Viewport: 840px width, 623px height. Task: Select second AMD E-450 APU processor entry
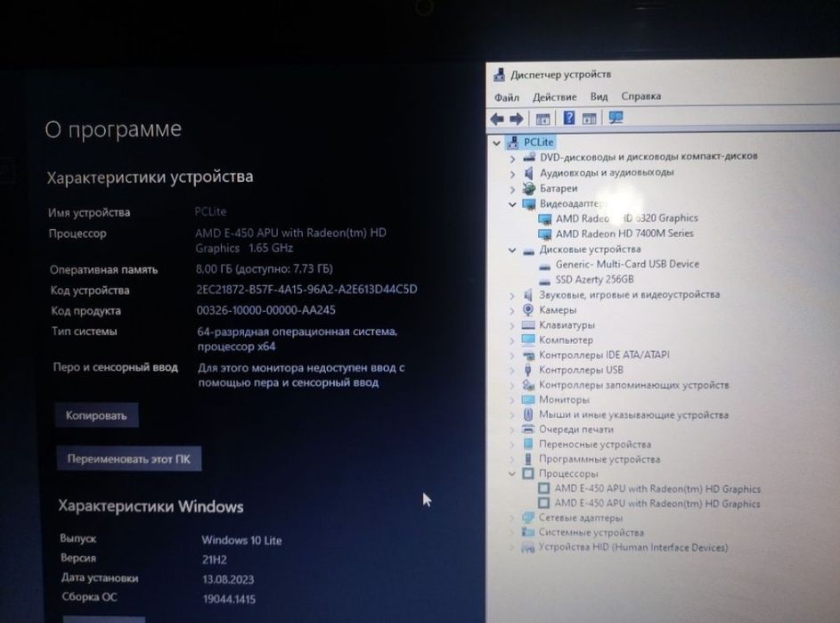[x=657, y=504]
